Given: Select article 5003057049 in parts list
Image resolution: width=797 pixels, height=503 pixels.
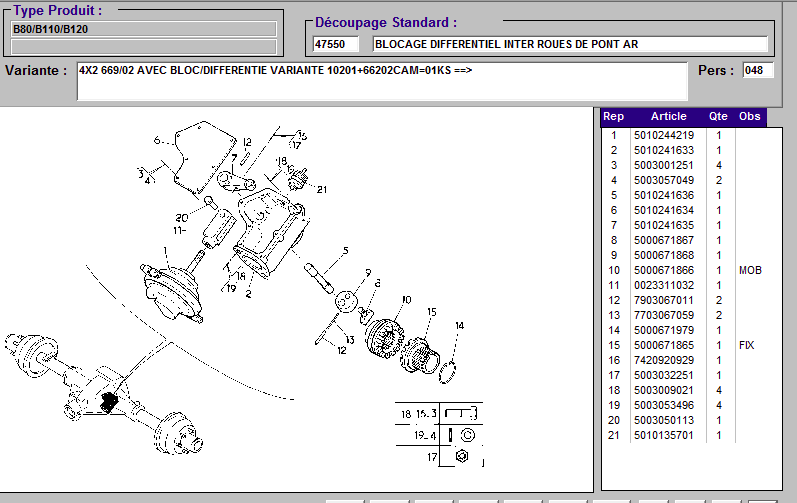Looking at the screenshot, I should [664, 180].
